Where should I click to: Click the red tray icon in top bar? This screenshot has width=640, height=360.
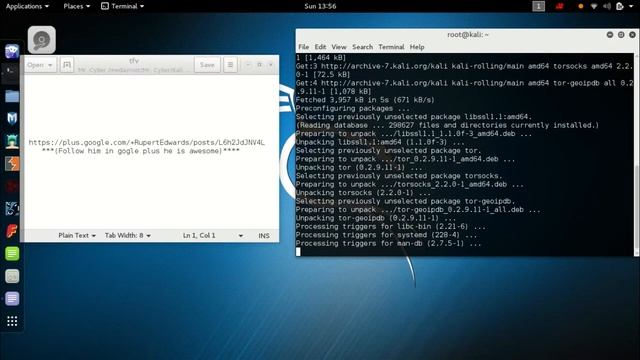tap(560, 6)
